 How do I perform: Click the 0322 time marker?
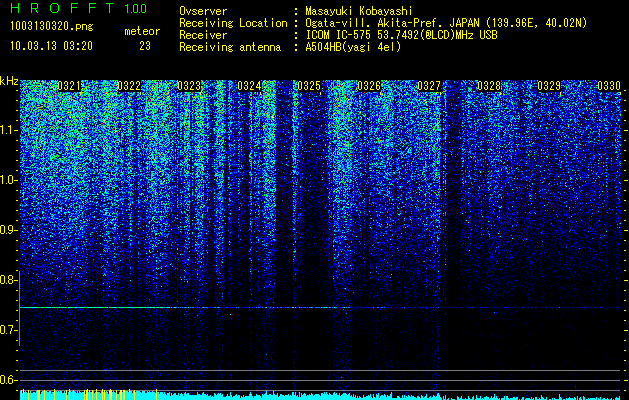click(x=129, y=86)
